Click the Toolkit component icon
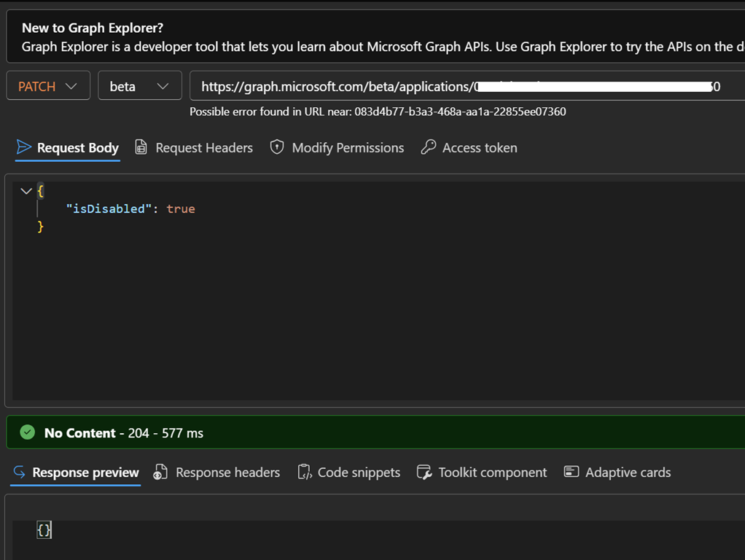The height and width of the screenshot is (560, 745). pos(424,472)
